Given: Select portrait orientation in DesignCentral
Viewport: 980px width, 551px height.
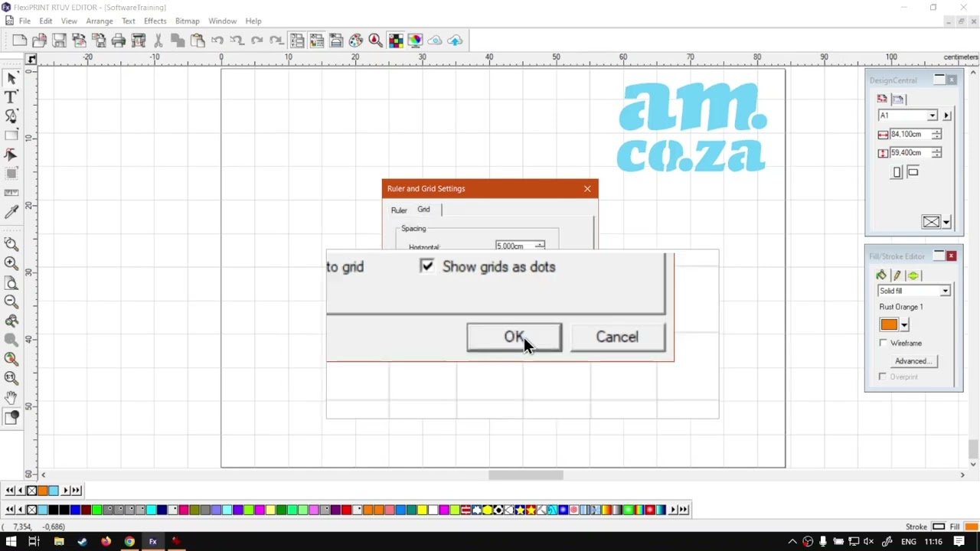Looking at the screenshot, I should [x=897, y=172].
